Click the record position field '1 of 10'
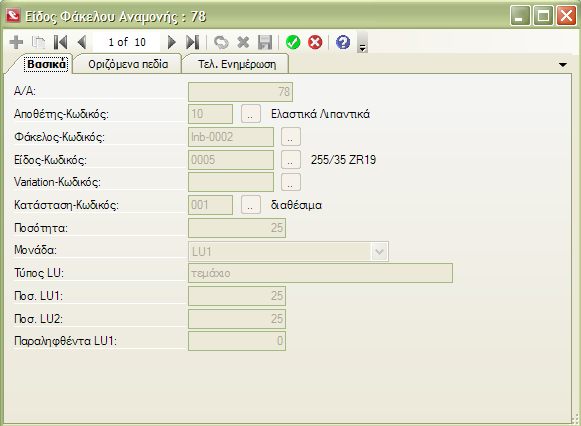581x426 pixels. point(127,42)
